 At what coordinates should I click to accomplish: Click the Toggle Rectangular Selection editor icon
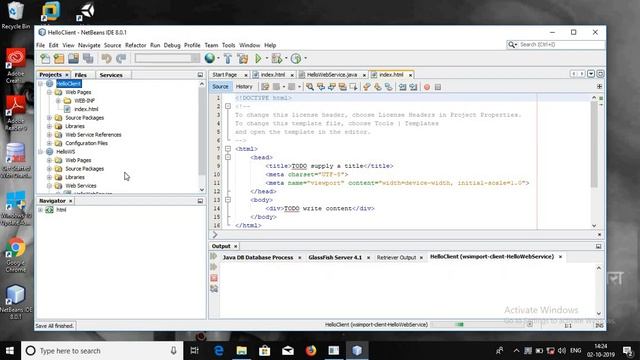[353, 87]
